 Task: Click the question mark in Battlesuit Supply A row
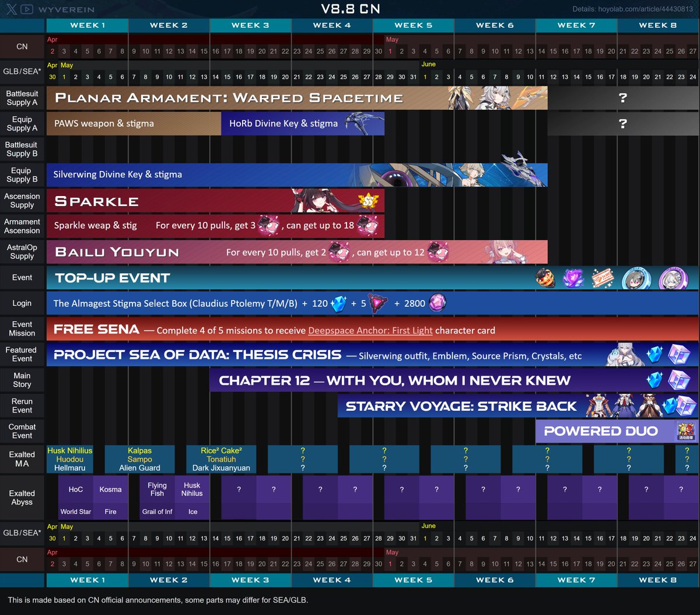click(622, 98)
